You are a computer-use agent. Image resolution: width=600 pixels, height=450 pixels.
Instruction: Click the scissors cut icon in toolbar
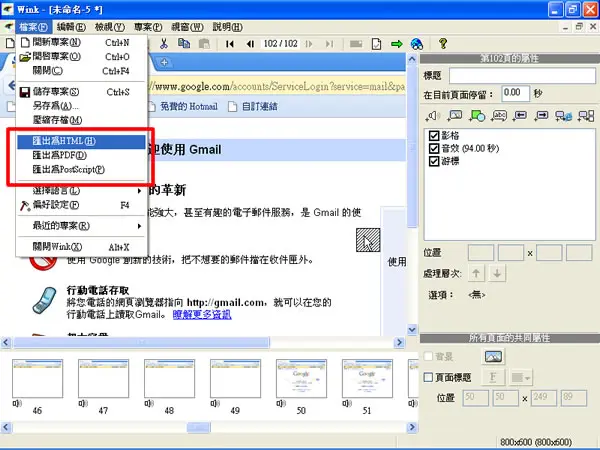(164, 44)
